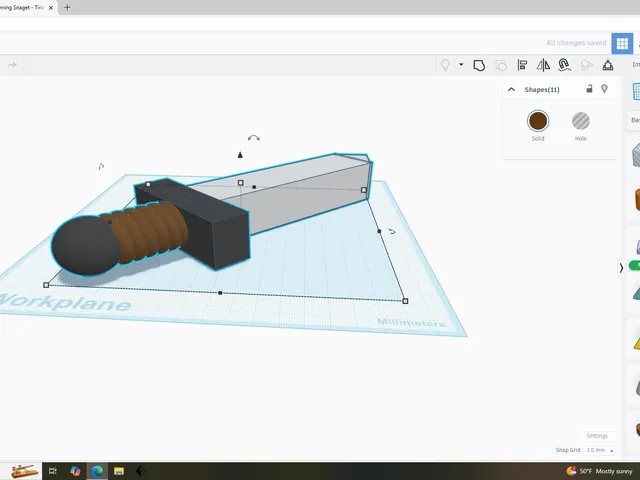Click bottom-left white corner resize handle
The width and height of the screenshot is (640, 480).
(x=46, y=285)
